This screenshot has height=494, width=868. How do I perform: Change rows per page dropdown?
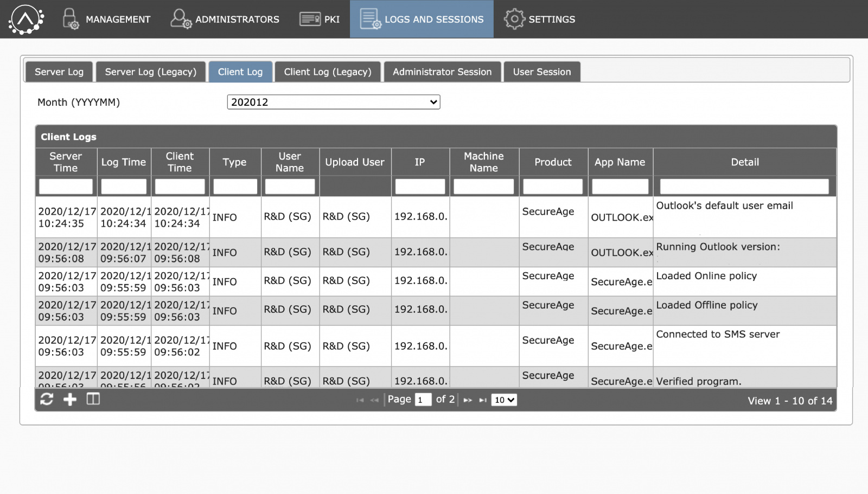(504, 400)
